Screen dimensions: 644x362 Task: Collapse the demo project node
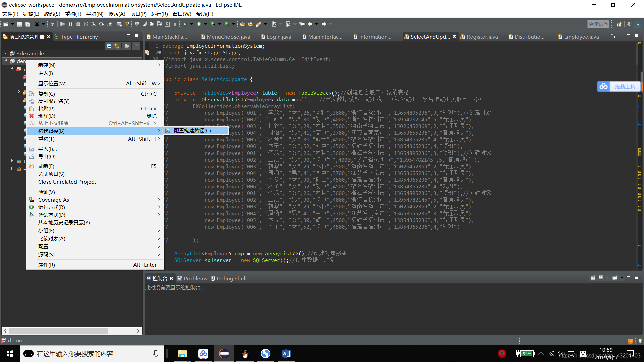coord(5,61)
